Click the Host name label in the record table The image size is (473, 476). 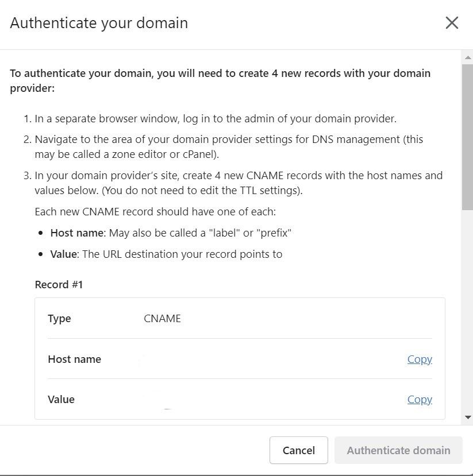pos(75,359)
